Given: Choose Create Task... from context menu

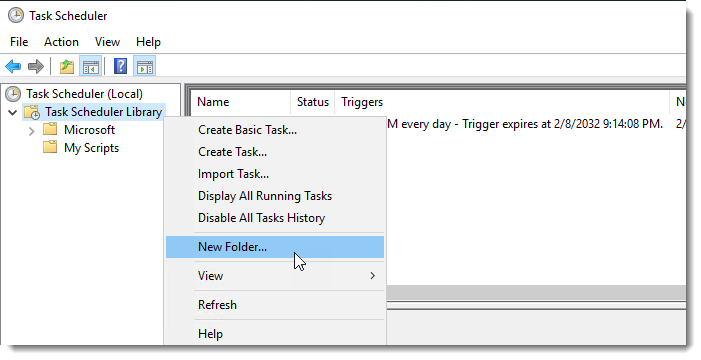Looking at the screenshot, I should point(275,152).
